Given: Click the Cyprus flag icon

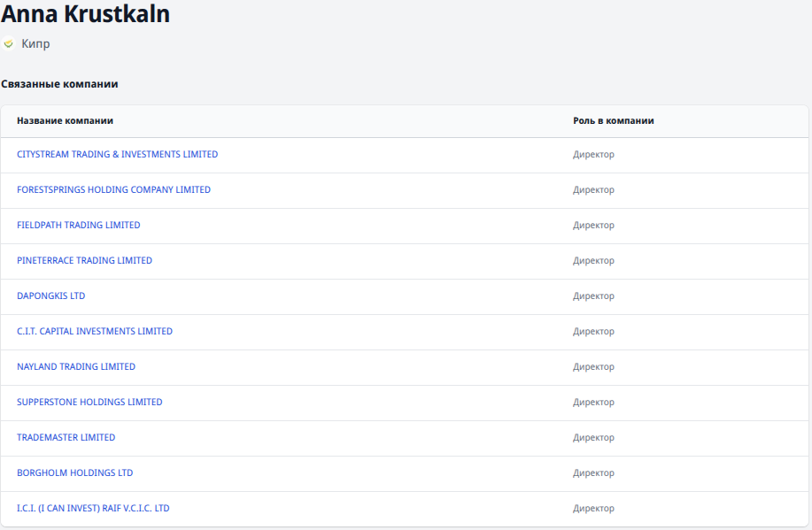Looking at the screenshot, I should tap(9, 43).
